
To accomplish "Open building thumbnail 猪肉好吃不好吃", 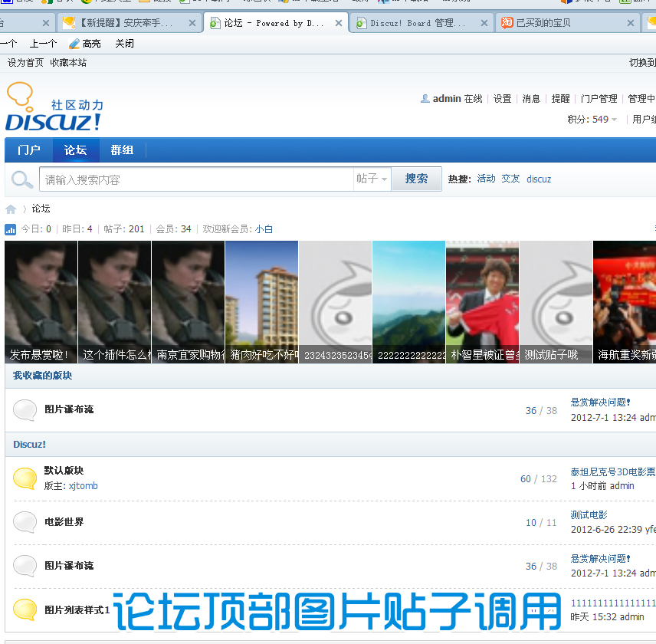I will 262,302.
